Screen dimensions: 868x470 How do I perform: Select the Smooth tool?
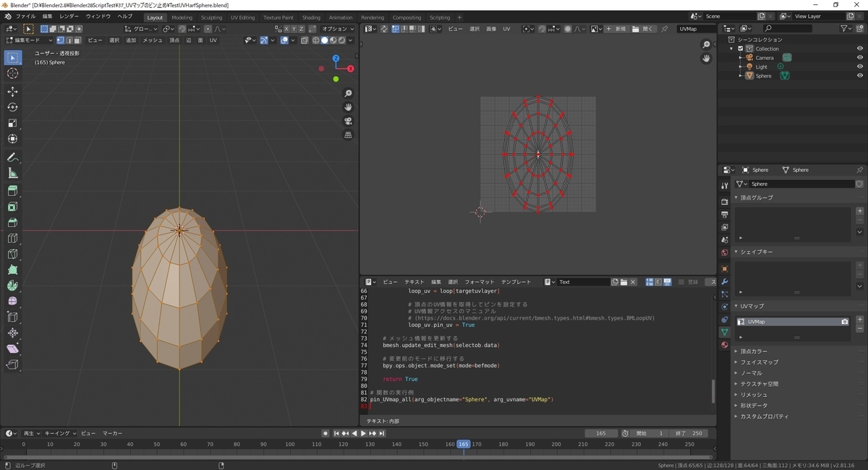[x=12, y=301]
